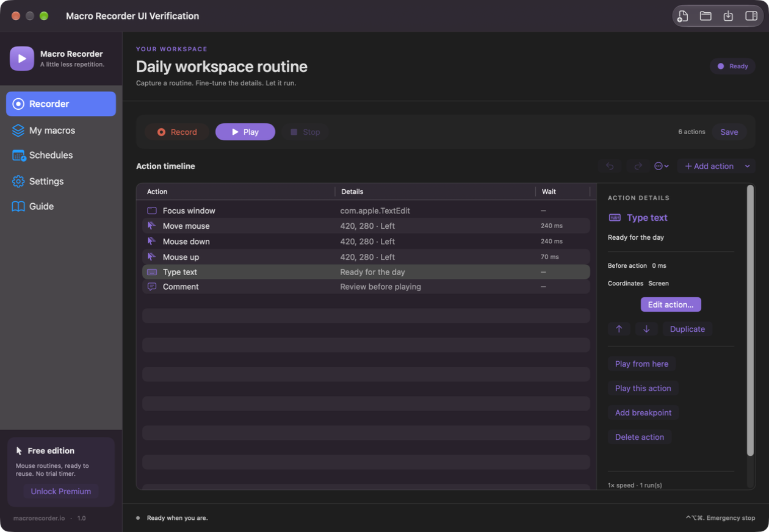The height and width of the screenshot is (532, 769).
Task: Click the Macro Recorder app logo
Action: point(22,59)
